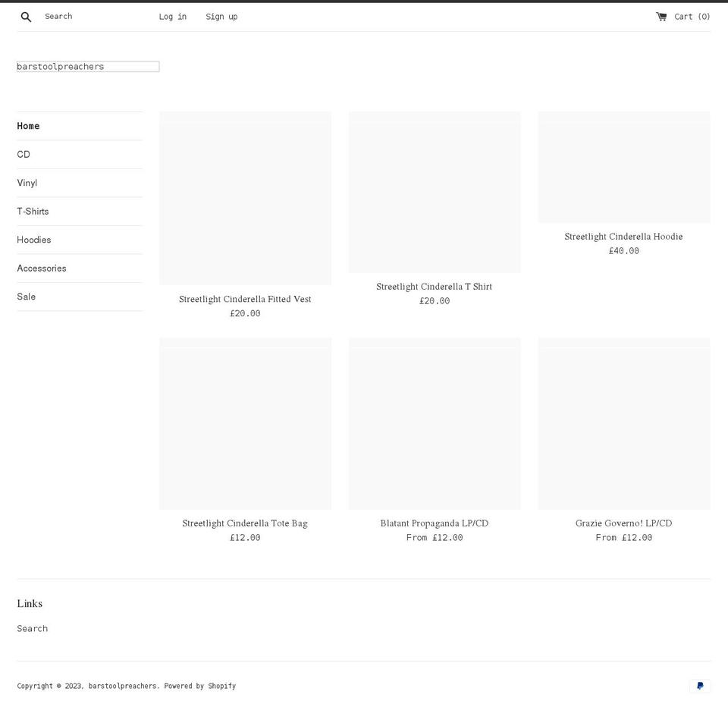Open the shopping cart icon
The image size is (728, 710).
(661, 17)
